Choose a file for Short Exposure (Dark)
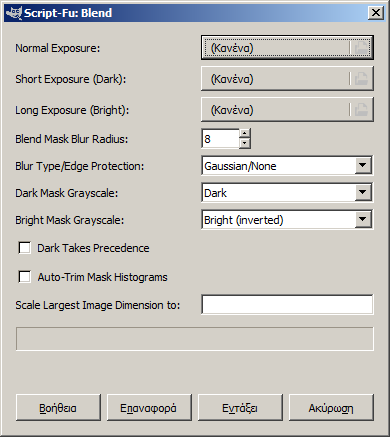Screen dimensions: 390x437 pos(287,79)
